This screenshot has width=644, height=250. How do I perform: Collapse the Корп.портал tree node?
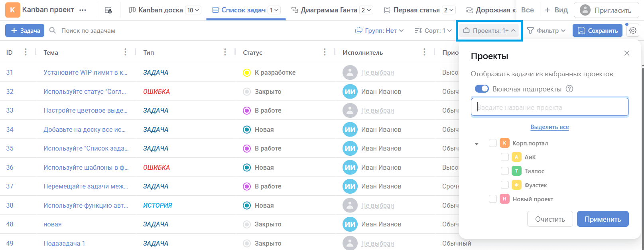click(x=477, y=144)
